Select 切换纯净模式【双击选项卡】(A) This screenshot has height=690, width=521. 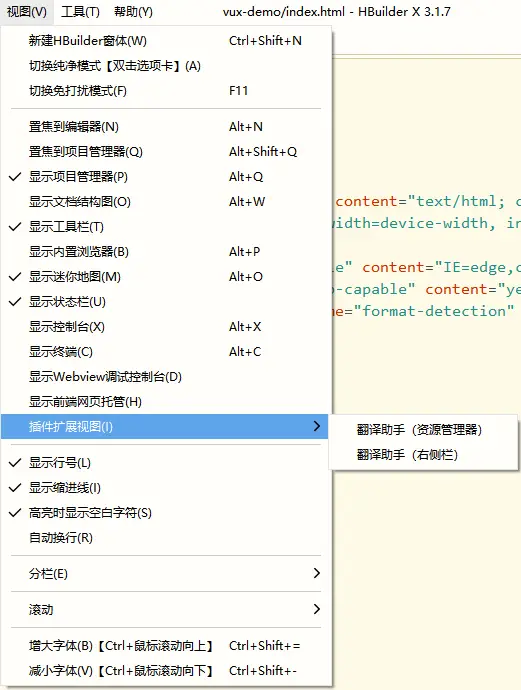point(165,66)
